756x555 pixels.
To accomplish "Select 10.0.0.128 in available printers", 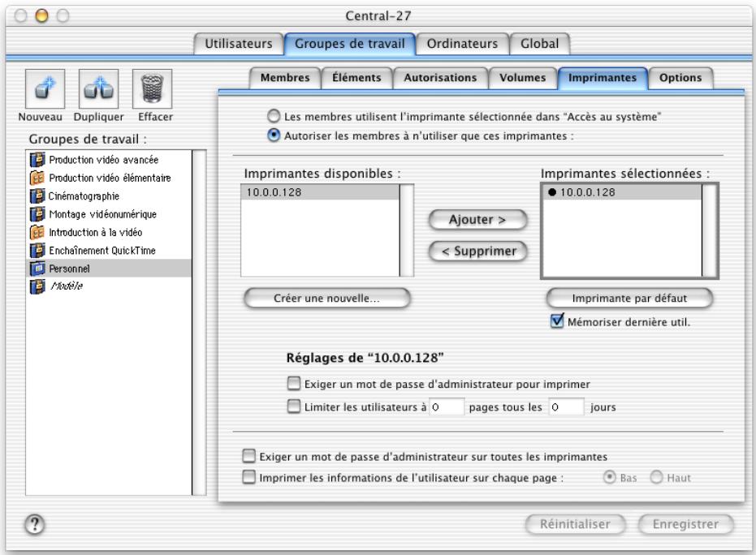I will point(320,192).
